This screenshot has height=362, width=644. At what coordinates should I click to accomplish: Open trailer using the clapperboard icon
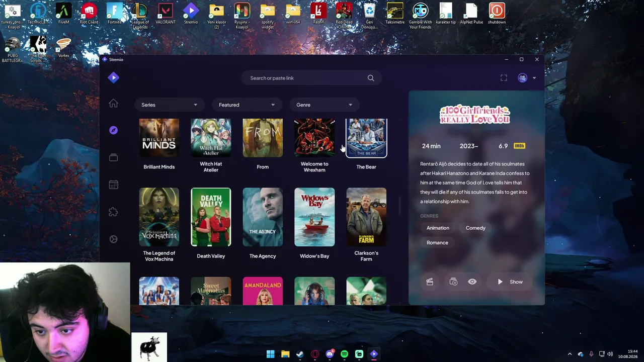point(430,282)
